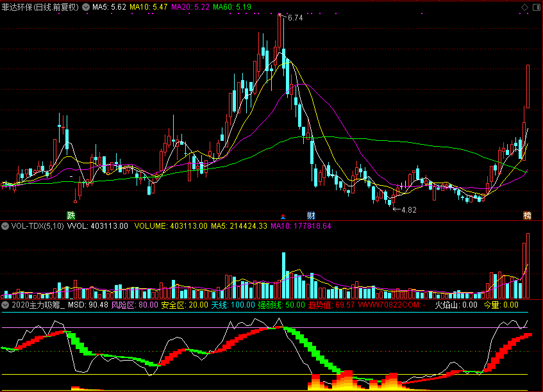Select the MA20 moving average label
543x392 pixels.
190,7
